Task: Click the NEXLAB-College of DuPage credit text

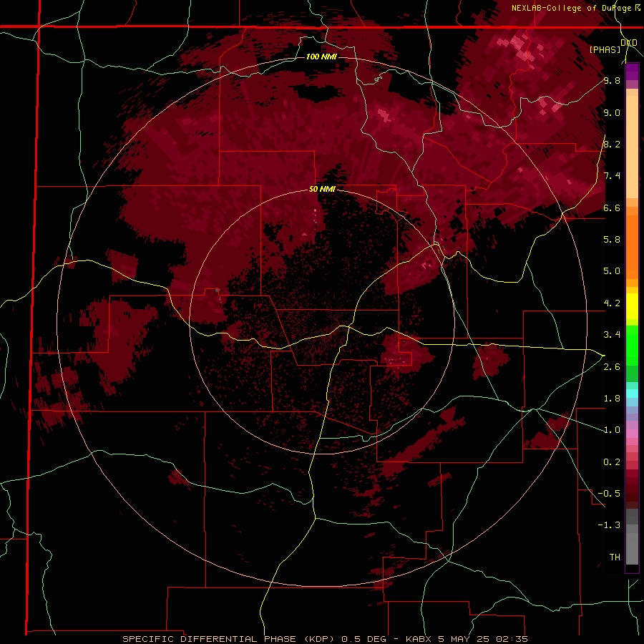Action: (x=572, y=8)
